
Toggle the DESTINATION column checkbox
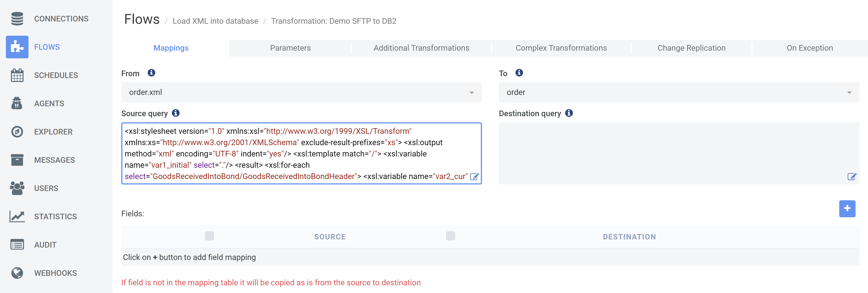click(450, 236)
